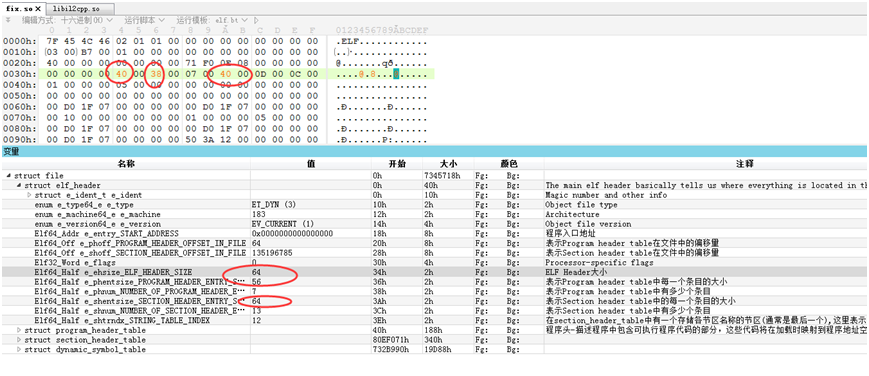Click the 大小 column header
869x376 pixels.
pyautogui.click(x=448, y=164)
